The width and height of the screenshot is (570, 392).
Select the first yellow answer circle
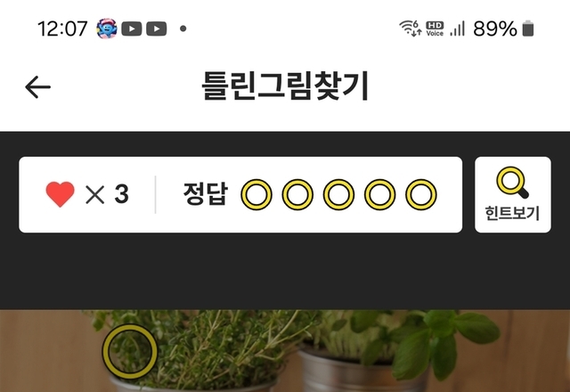(x=256, y=194)
